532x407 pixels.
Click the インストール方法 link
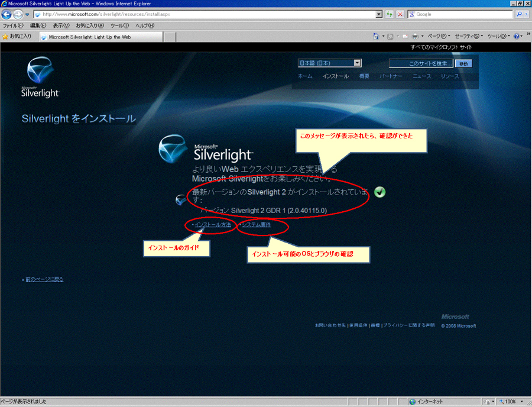213,225
